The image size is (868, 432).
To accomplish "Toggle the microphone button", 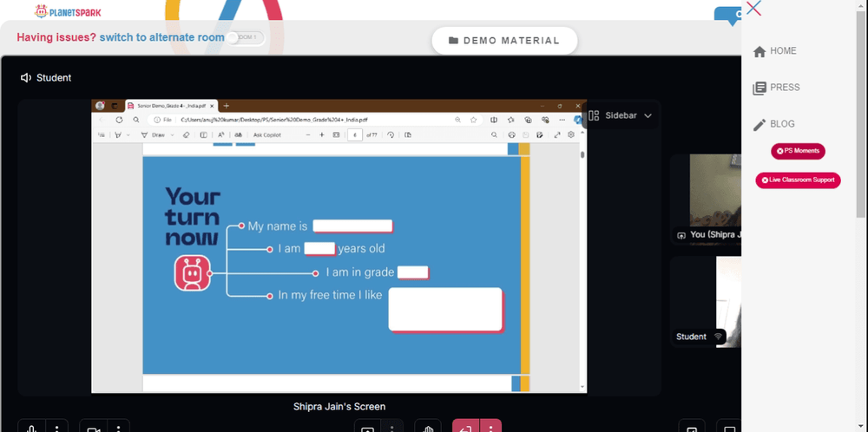I will pos(31,427).
